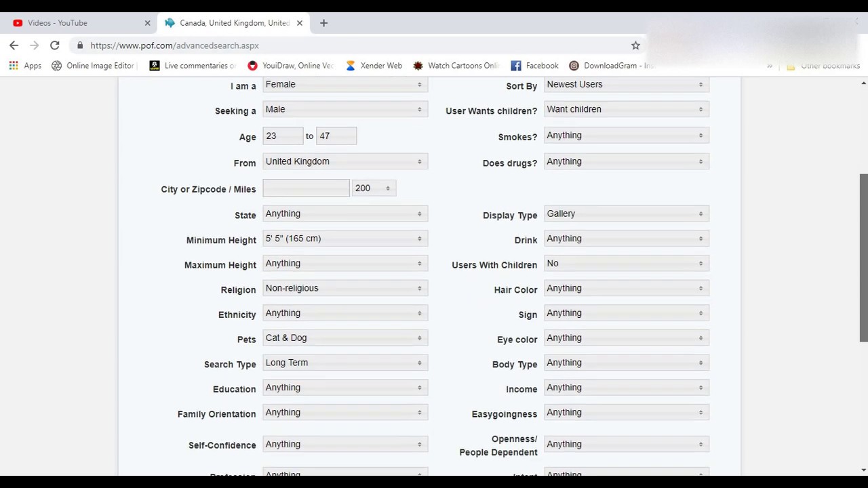This screenshot has height=488, width=868.
Task: Reload the page with refresh icon
Action: click(55, 45)
